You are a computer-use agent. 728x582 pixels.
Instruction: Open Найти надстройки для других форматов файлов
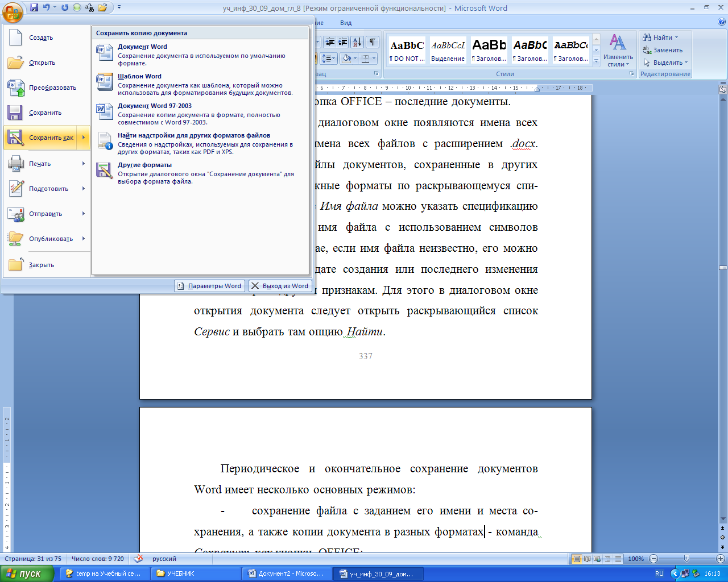pyautogui.click(x=200, y=144)
